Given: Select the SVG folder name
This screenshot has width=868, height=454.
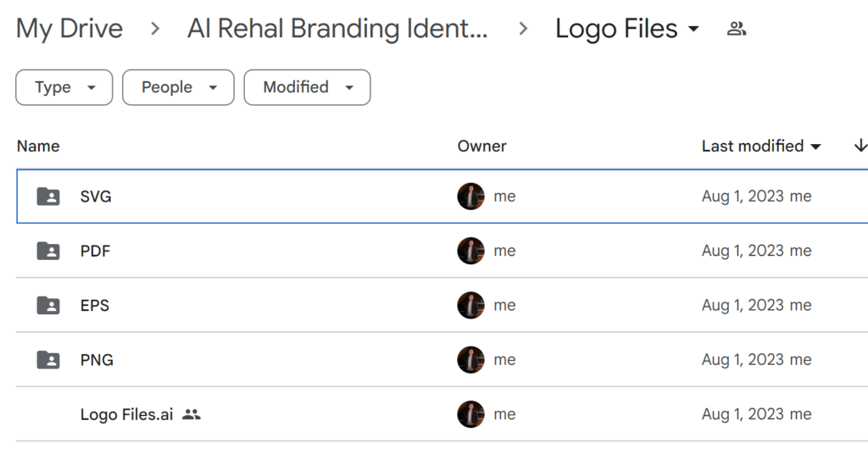Looking at the screenshot, I should pos(96,197).
